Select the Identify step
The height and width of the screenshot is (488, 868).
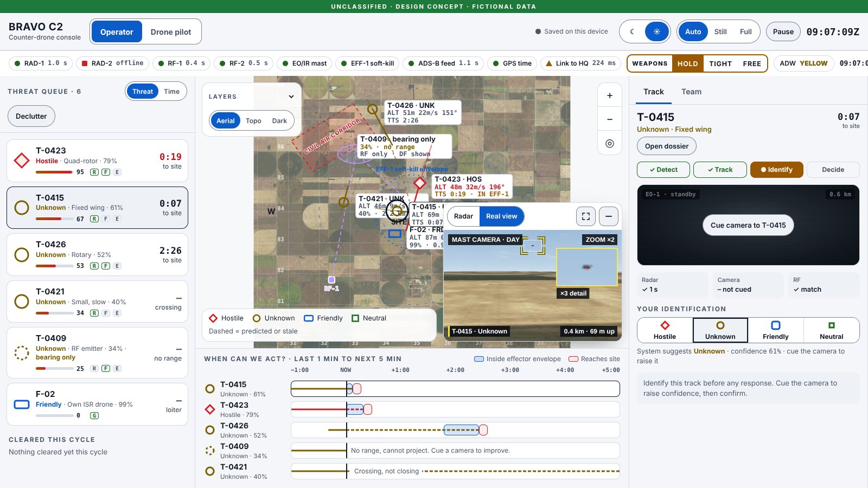[x=776, y=170]
